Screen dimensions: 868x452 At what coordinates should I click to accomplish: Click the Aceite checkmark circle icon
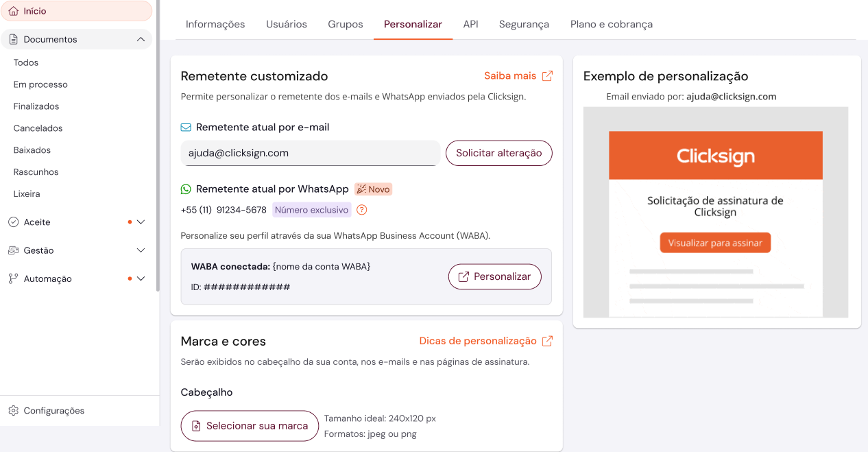[14, 222]
